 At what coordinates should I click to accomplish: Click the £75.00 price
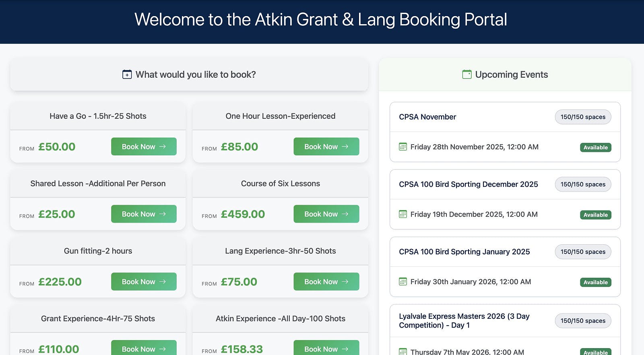tap(239, 282)
